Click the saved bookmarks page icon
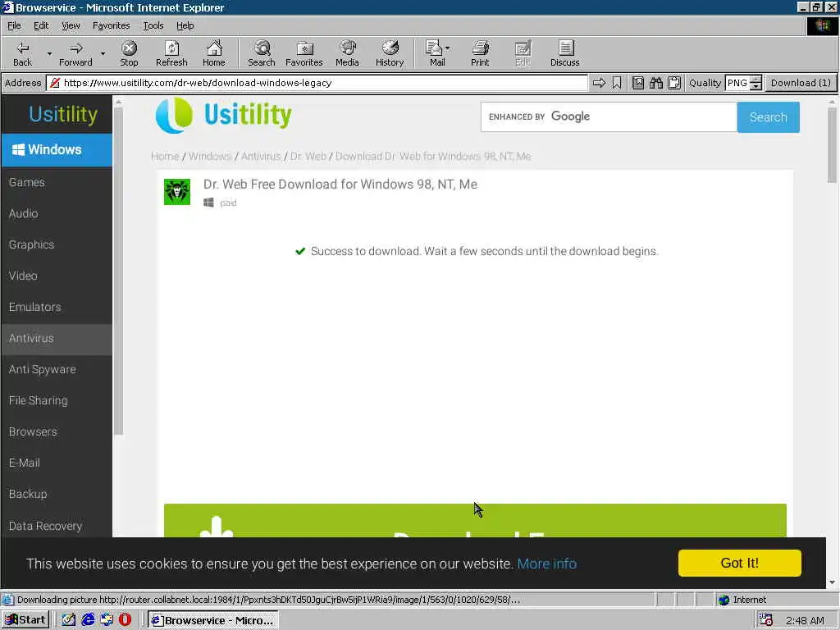Image resolution: width=840 pixels, height=630 pixels. click(638, 83)
